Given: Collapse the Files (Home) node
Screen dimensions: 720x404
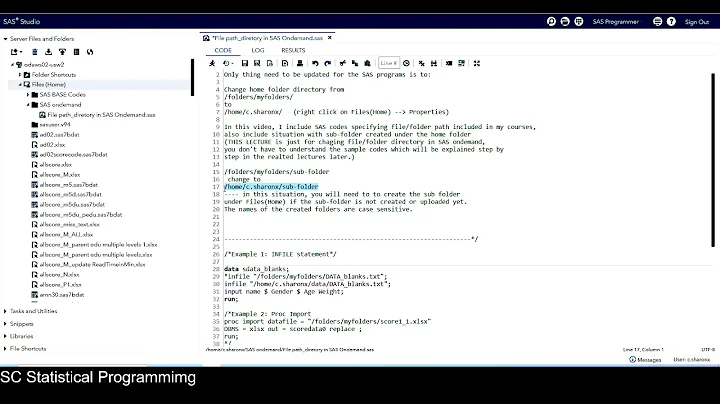Looking at the screenshot, I should [x=20, y=84].
